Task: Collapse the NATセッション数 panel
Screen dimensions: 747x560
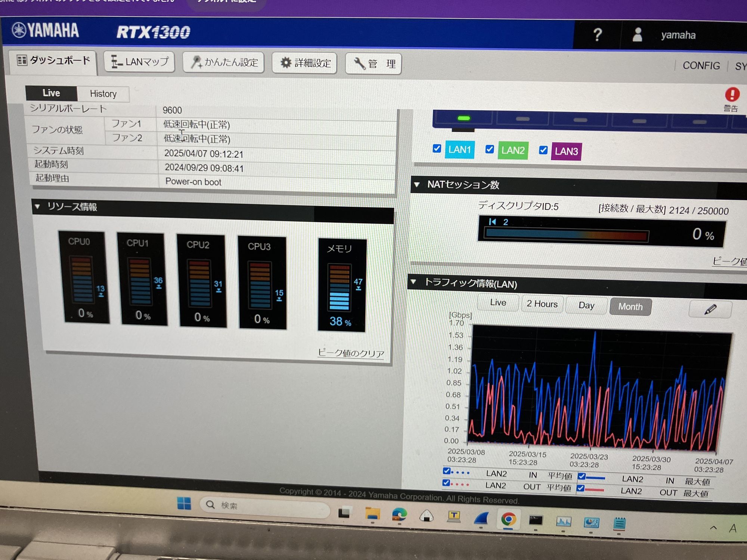Action: click(417, 184)
